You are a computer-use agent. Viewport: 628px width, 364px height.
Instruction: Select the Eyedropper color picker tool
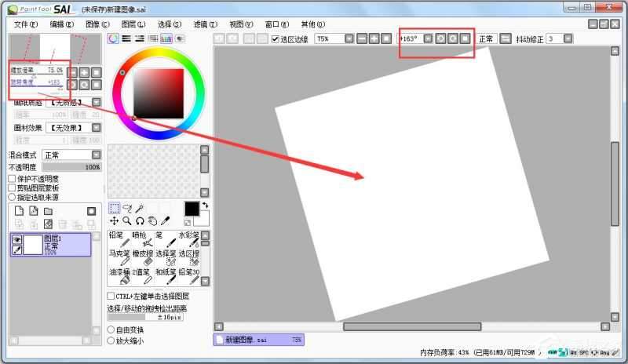(164, 221)
